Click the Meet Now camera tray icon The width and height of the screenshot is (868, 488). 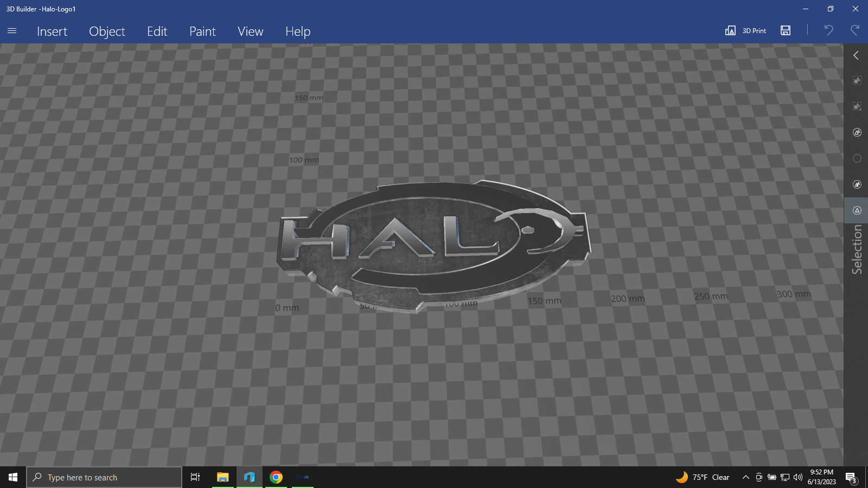click(759, 477)
